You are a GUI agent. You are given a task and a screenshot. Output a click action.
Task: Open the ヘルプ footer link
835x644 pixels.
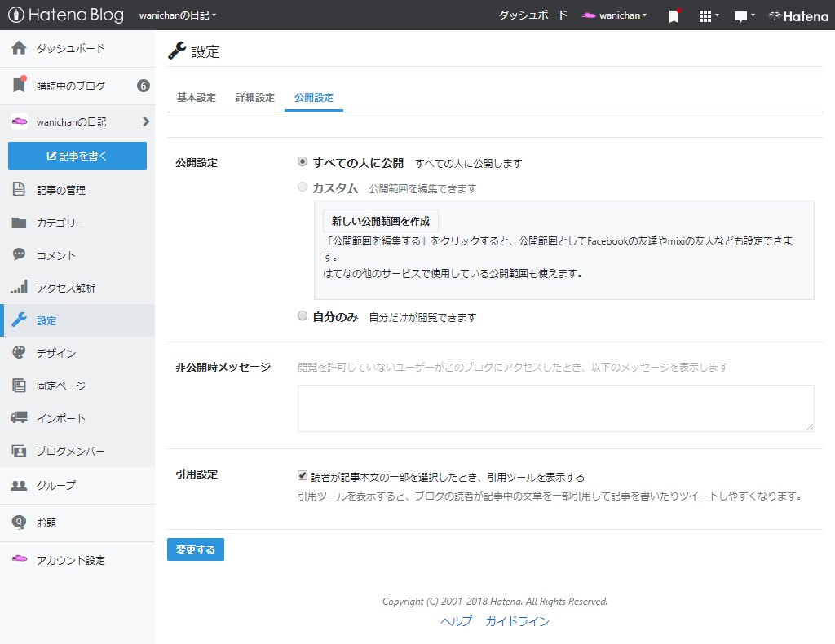point(457,621)
